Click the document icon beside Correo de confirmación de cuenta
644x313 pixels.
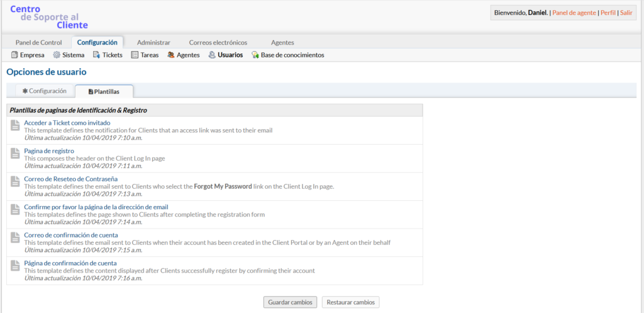pyautogui.click(x=16, y=238)
